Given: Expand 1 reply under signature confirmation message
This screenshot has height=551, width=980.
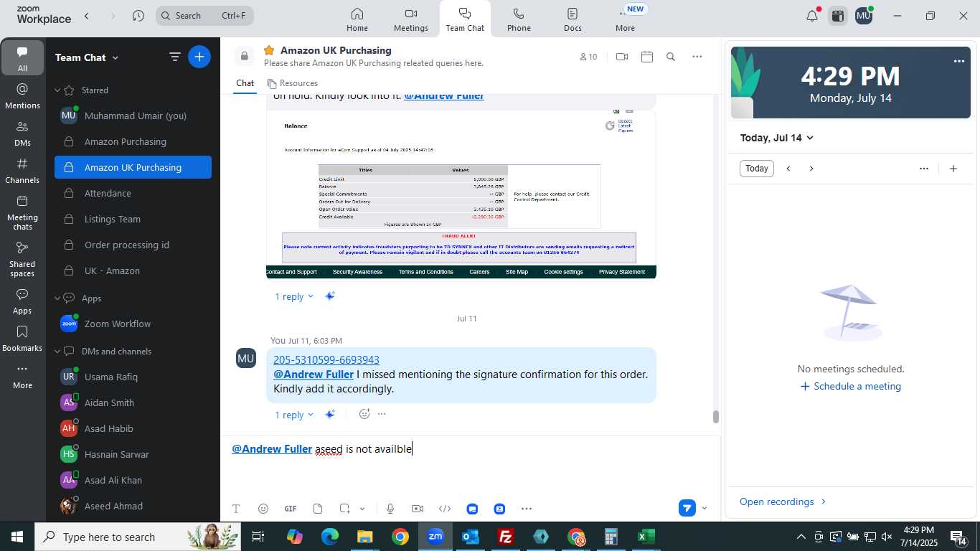Looking at the screenshot, I should pyautogui.click(x=294, y=415).
